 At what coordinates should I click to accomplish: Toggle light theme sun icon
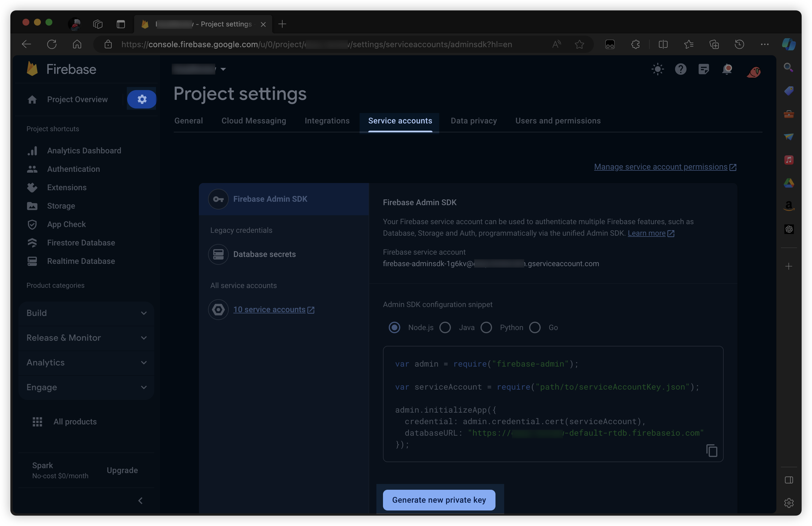(x=658, y=69)
